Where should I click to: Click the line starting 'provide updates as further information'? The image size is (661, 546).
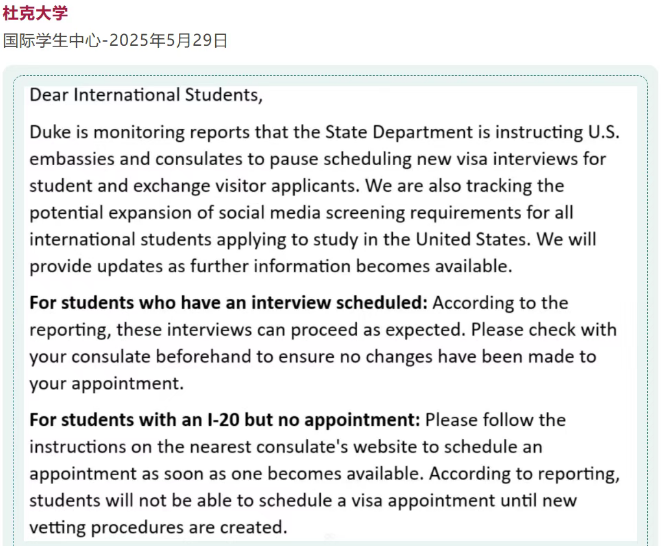point(271,266)
